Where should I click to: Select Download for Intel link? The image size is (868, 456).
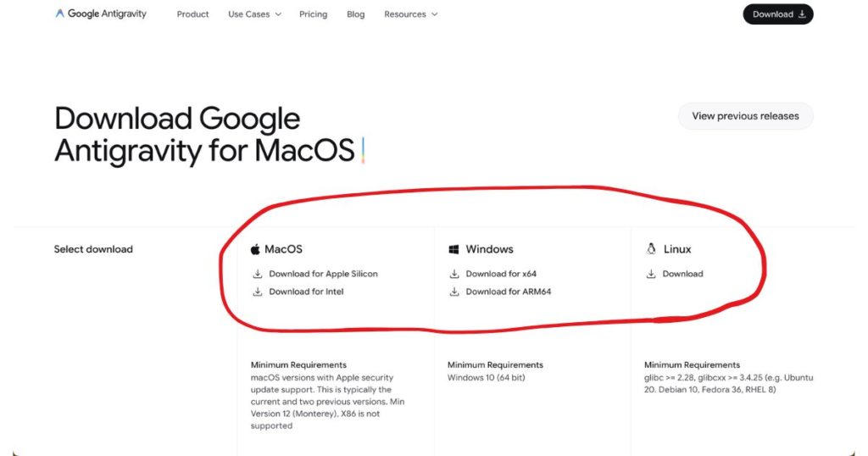pyautogui.click(x=306, y=292)
